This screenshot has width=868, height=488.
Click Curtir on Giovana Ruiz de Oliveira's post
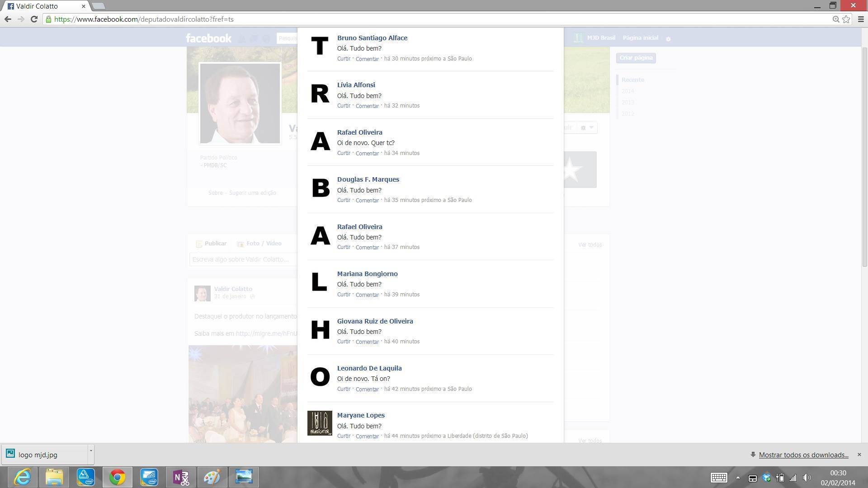pos(344,342)
